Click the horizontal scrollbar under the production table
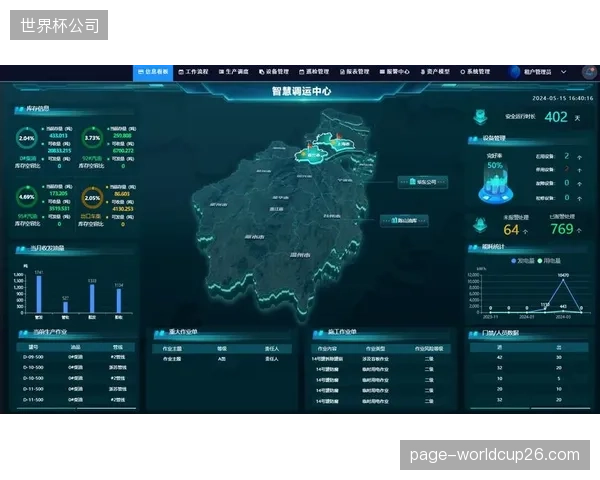Image resolution: width=600 pixels, height=480 pixels. coord(76,408)
